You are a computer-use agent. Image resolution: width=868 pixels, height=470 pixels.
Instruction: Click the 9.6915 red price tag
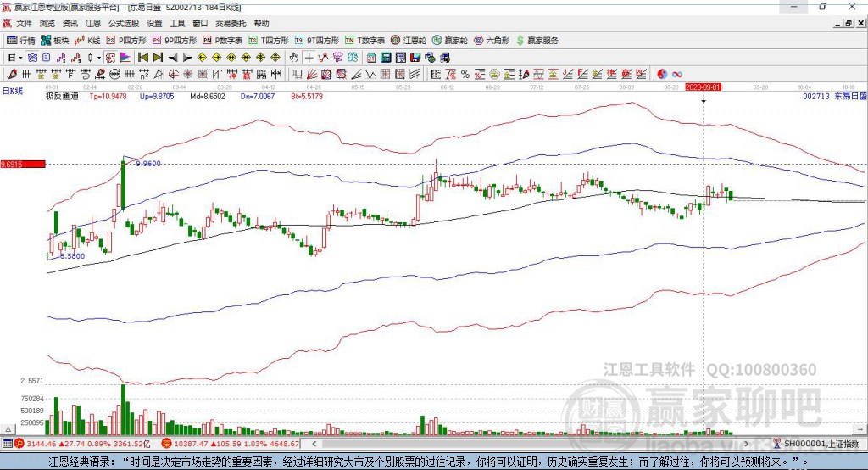click(x=23, y=164)
